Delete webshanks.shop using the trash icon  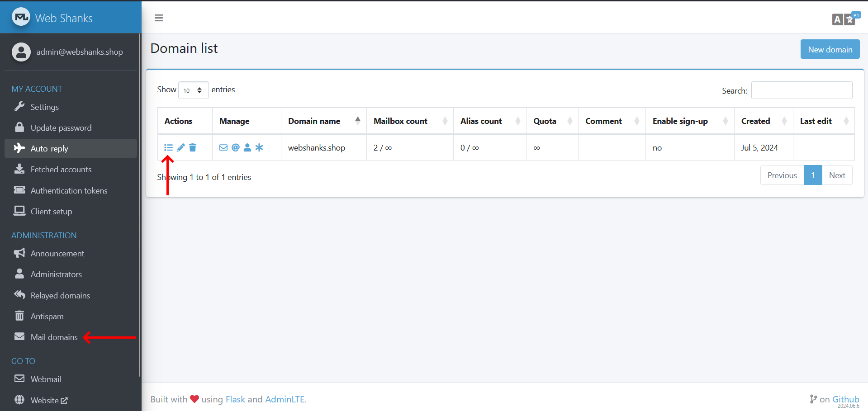click(x=193, y=147)
